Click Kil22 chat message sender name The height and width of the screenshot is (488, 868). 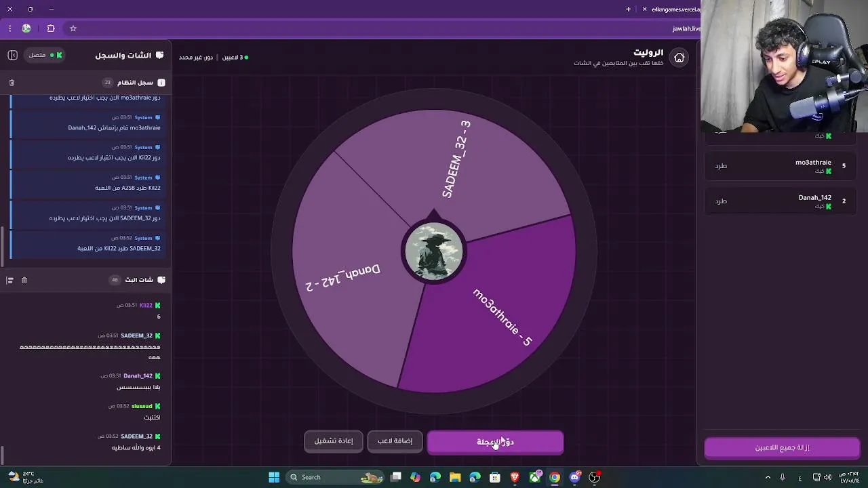coord(146,306)
